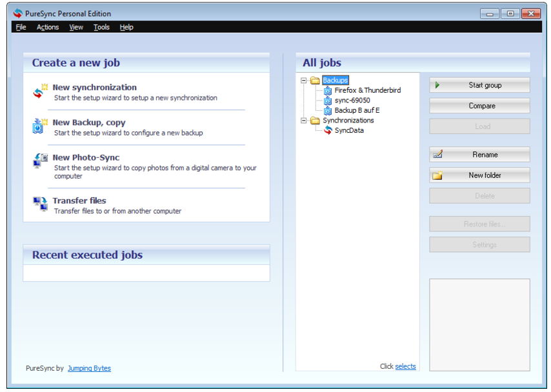Select the Backup B auf E job
The width and height of the screenshot is (551, 392).
point(357,110)
